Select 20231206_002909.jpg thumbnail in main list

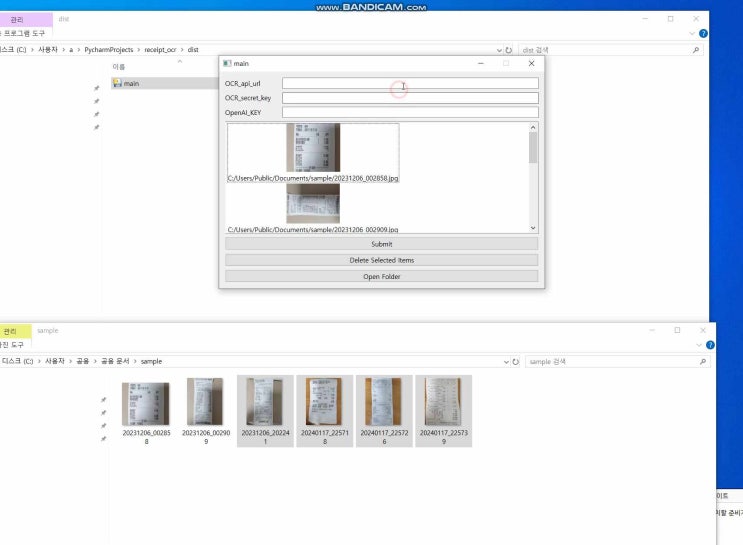pos(313,205)
